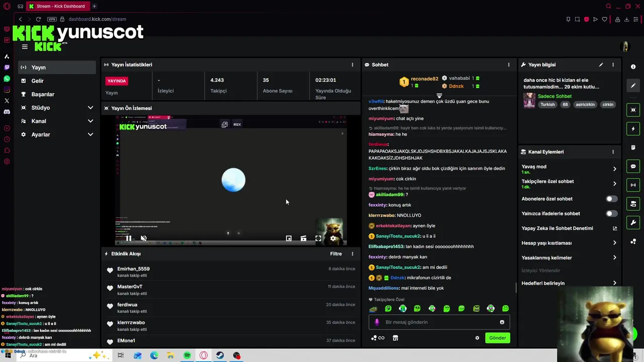Click the lightning bolt widget in right toolbar
Screen dimensions: 644x362
tap(633, 129)
